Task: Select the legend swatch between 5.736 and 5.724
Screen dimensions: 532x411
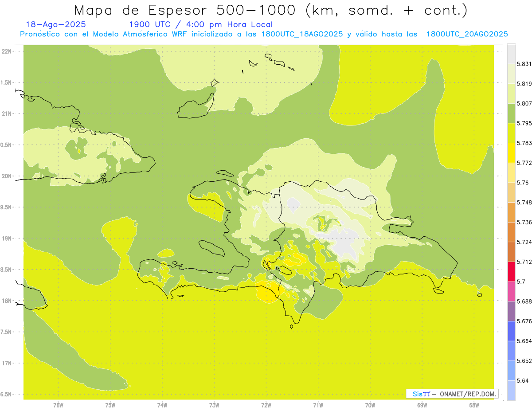Action: 511,232
